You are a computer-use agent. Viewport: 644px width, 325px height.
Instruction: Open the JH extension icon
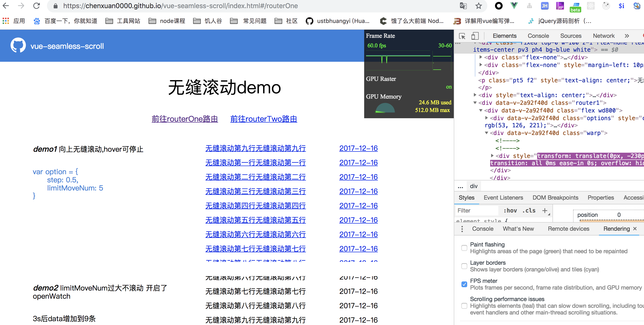pos(545,6)
